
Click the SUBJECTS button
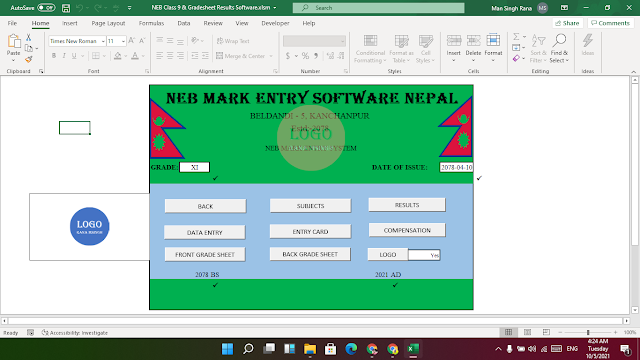(310, 206)
